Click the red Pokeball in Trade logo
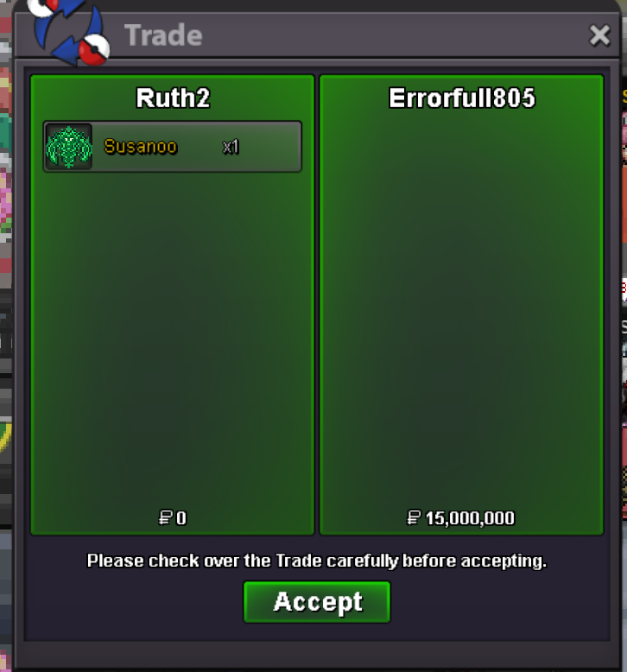627x672 pixels. 95,49
